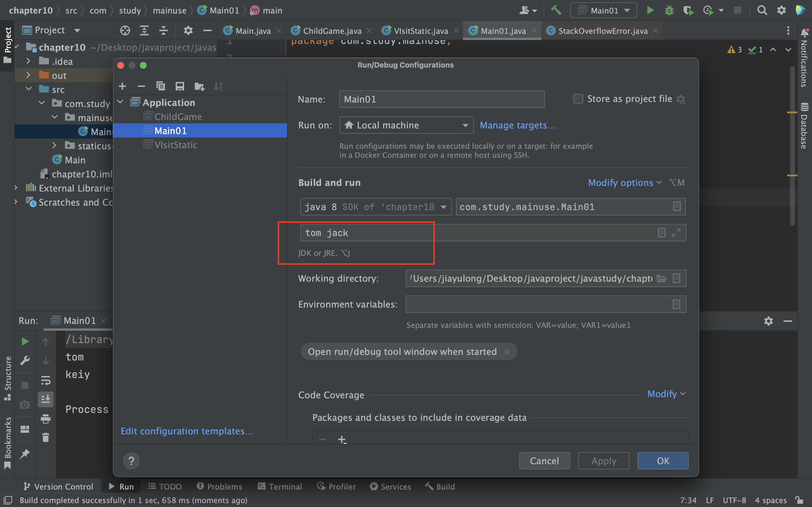Toggle Scroll to End in Run panel
Viewport: 812px width, 507px height.
point(46,399)
